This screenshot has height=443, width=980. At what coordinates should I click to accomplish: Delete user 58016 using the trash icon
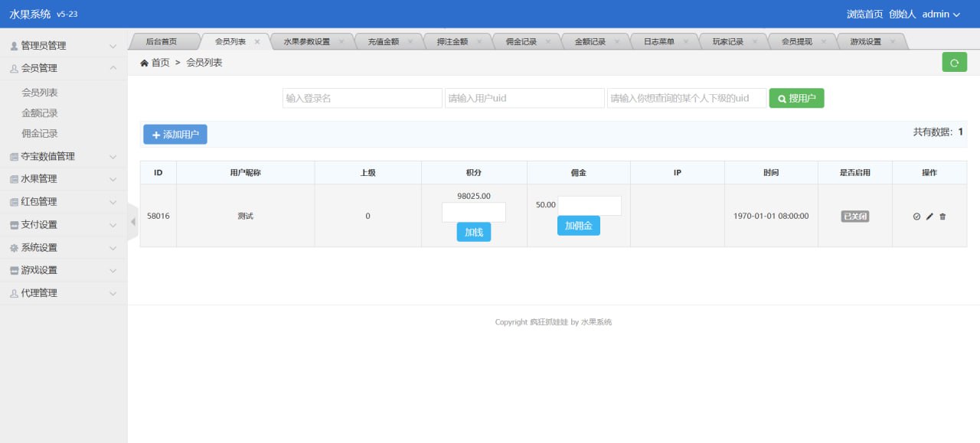[x=942, y=217]
